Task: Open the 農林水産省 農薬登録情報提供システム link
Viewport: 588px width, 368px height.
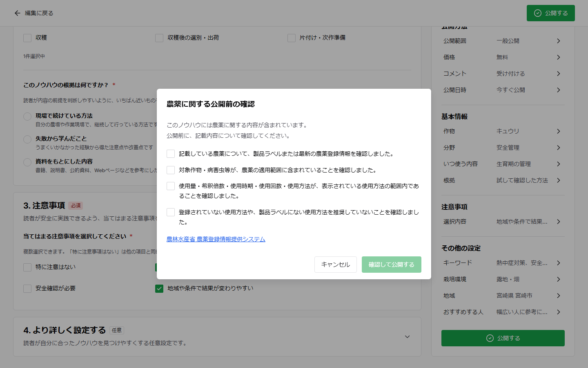Action: tap(216, 239)
